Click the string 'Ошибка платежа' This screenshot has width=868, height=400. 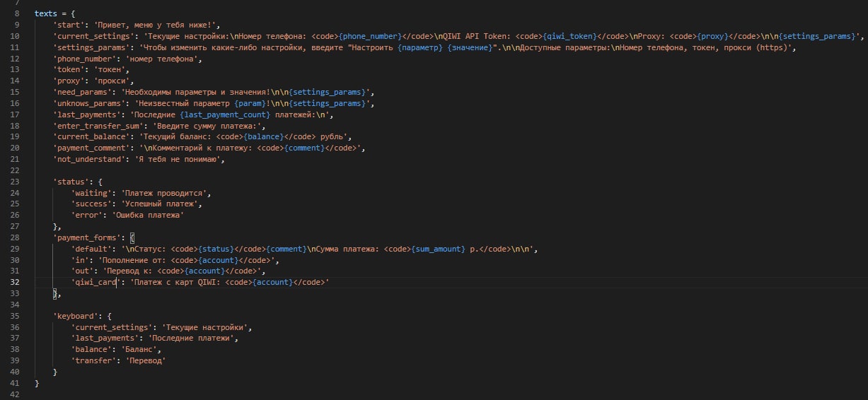coord(149,216)
